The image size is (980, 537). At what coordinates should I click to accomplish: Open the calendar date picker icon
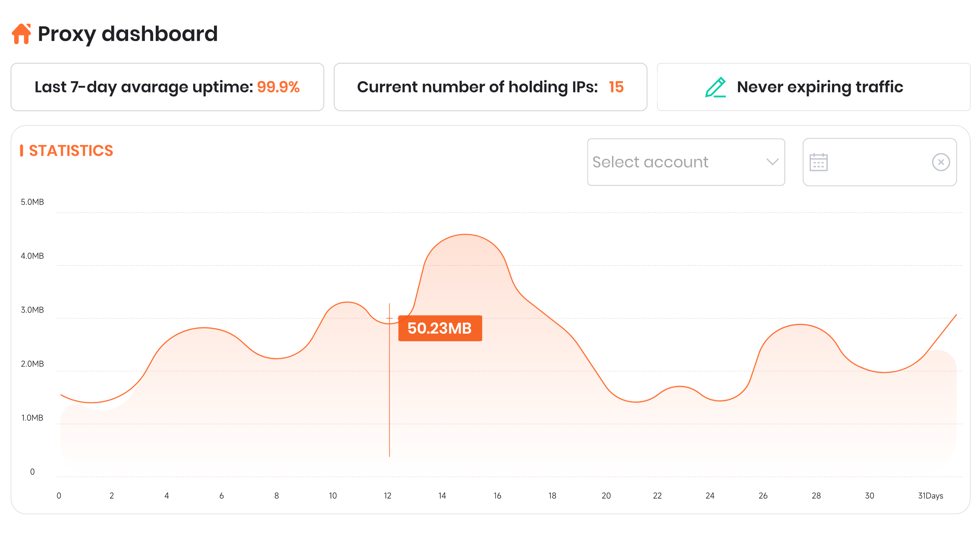click(x=818, y=162)
